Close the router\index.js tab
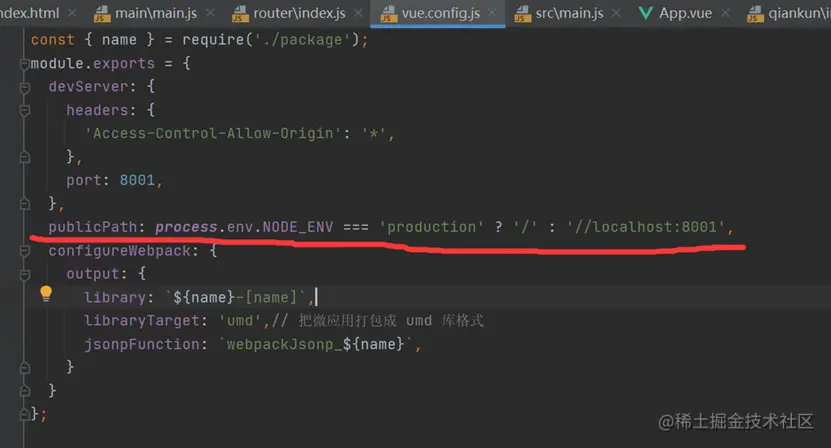831x448 pixels. (x=358, y=12)
